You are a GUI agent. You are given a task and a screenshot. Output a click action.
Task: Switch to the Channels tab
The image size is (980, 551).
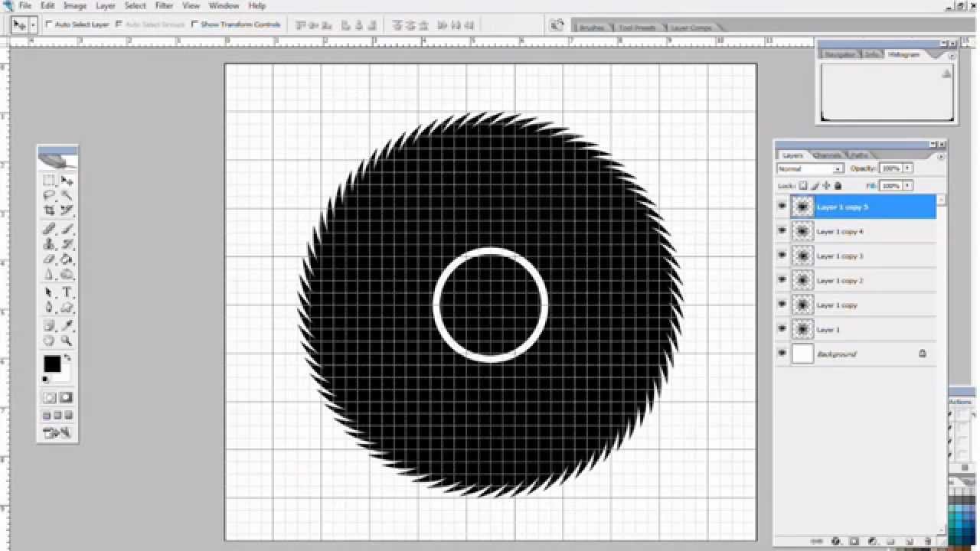pos(827,155)
